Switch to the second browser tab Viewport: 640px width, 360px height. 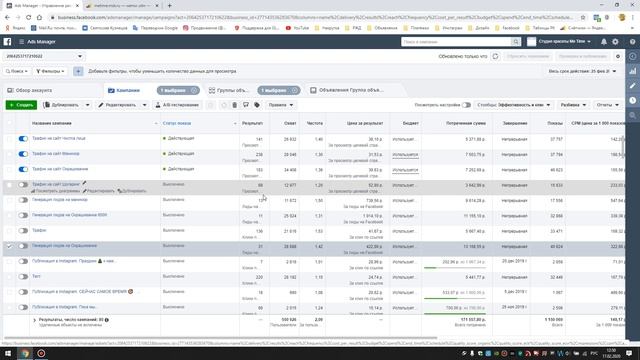[x=121, y=6]
